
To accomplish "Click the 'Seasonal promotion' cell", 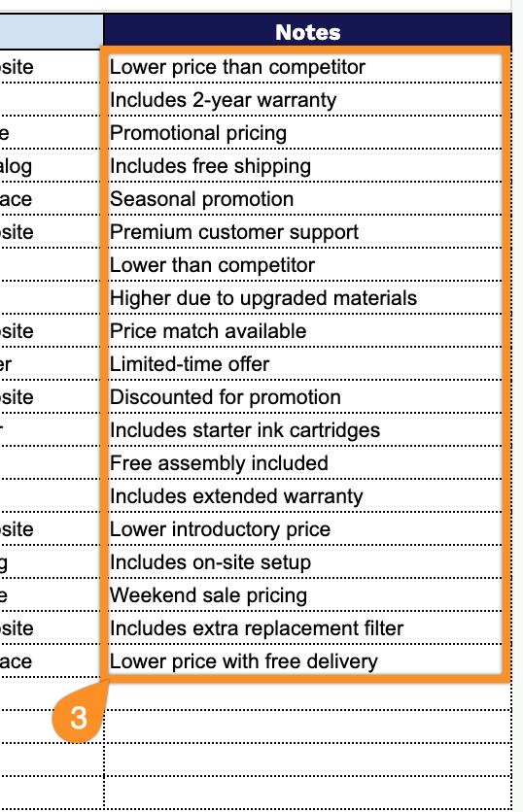I will (307, 199).
